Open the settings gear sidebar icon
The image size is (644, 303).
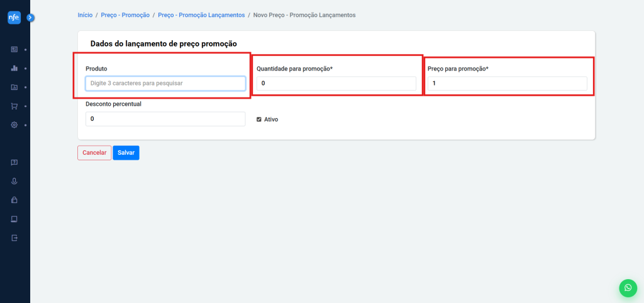(14, 125)
